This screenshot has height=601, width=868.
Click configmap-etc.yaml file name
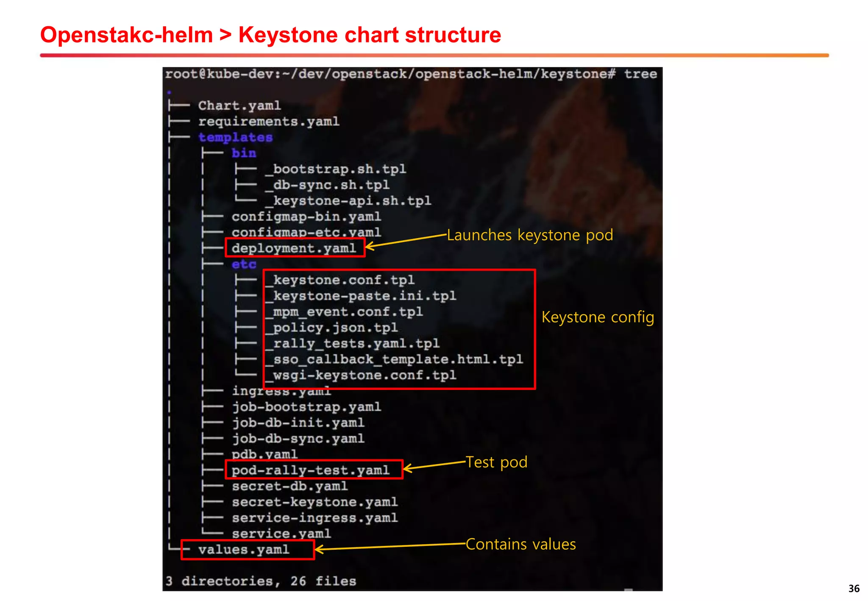(x=306, y=232)
